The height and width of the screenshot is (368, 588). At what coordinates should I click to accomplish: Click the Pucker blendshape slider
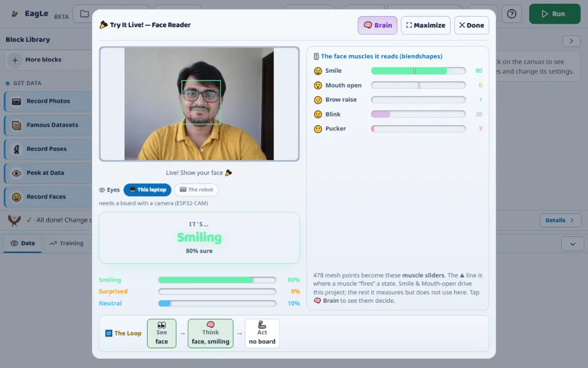pos(418,128)
